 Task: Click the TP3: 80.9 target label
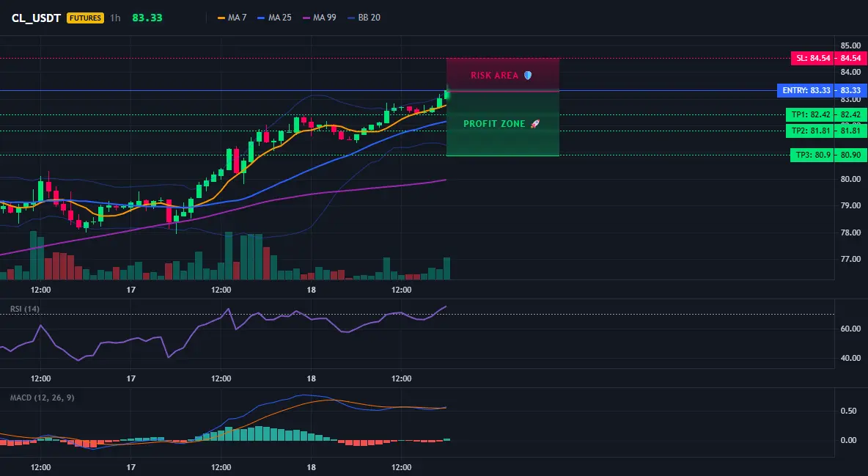[812, 155]
